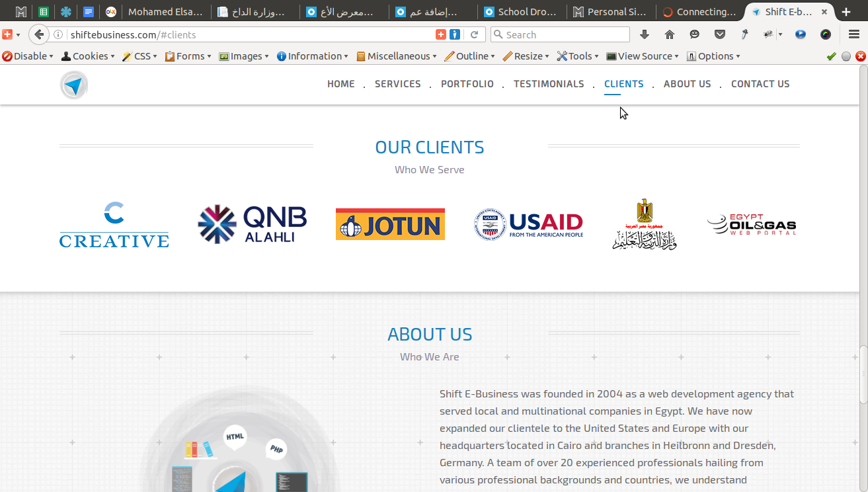The height and width of the screenshot is (492, 868).
Task: Open the pinned Gmail tab
Action: point(21,12)
